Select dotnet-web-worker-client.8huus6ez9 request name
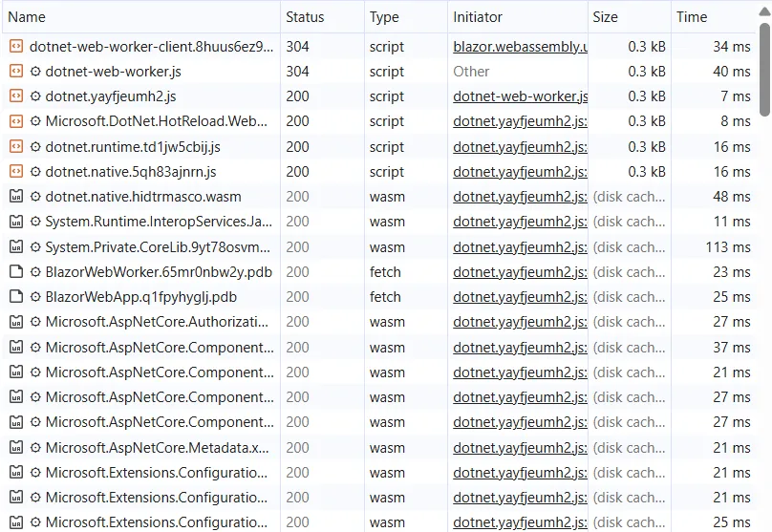 [151, 46]
